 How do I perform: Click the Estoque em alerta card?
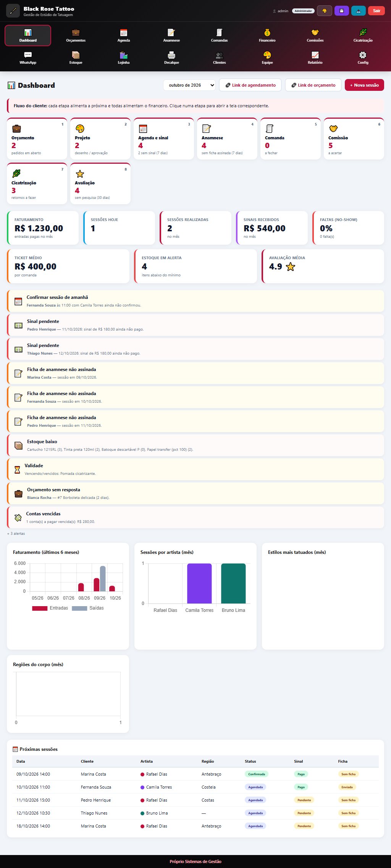pyautogui.click(x=195, y=266)
